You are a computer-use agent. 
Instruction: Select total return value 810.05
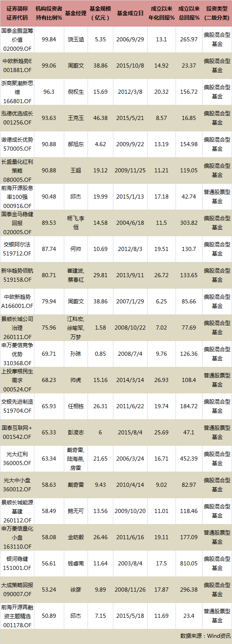(x=189, y=563)
